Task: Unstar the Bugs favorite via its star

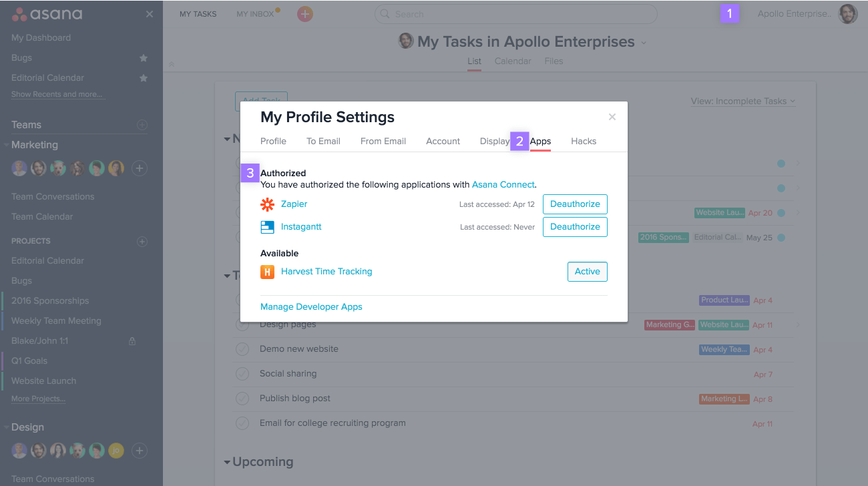Action: click(x=143, y=58)
